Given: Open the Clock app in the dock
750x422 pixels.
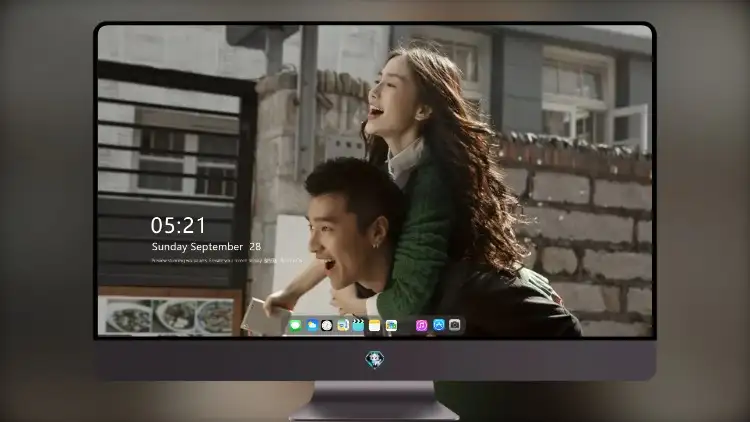Looking at the screenshot, I should (327, 325).
